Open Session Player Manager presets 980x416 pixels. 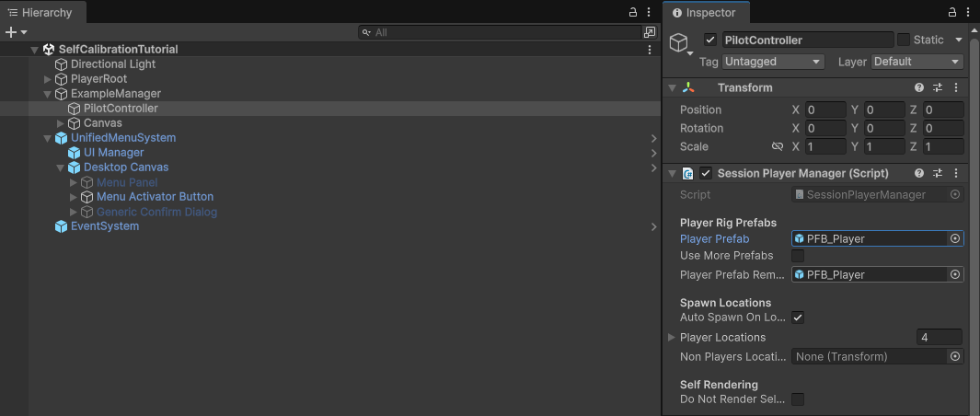pos(938,173)
